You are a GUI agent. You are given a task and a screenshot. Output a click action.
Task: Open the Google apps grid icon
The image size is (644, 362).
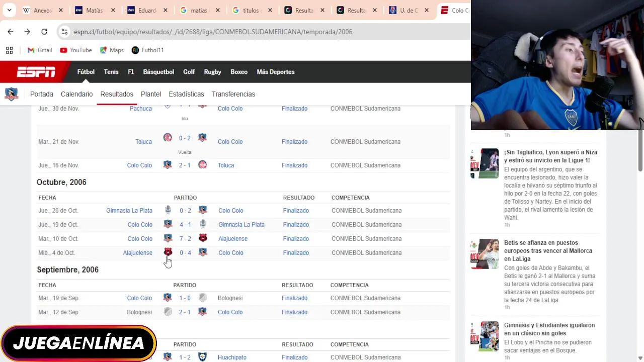9,50
